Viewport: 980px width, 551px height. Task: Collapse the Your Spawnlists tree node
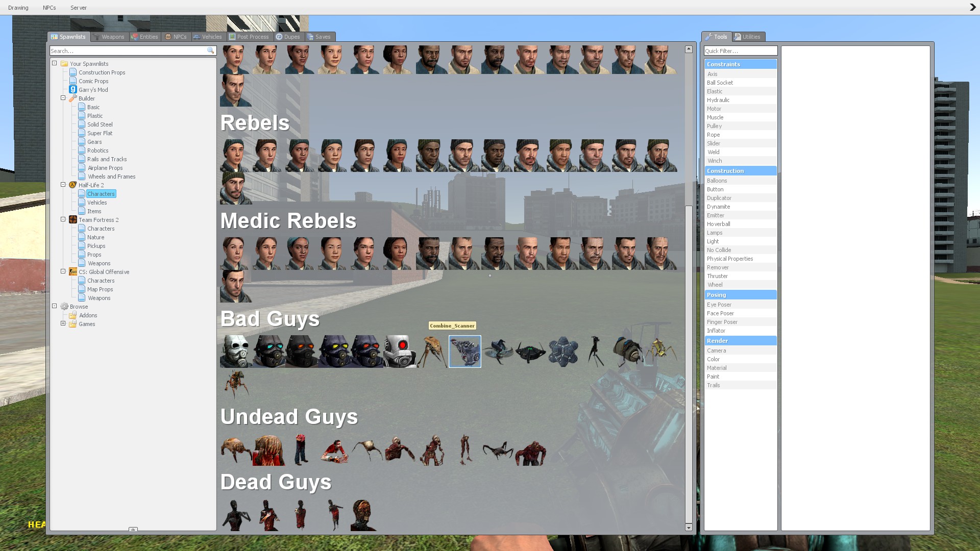[x=55, y=63]
